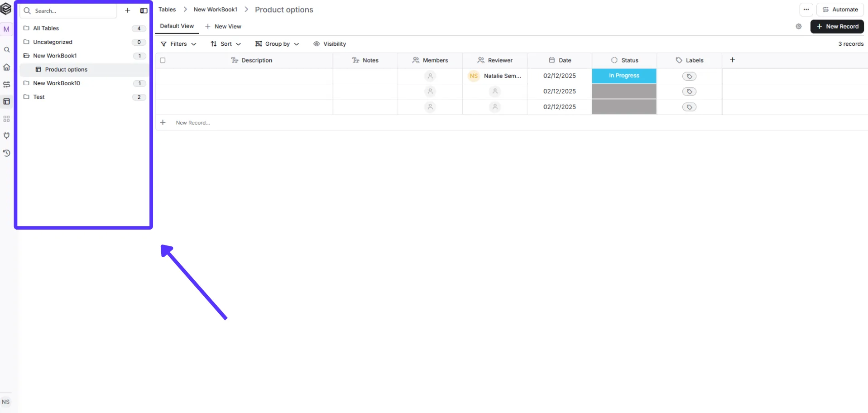
Task: Toggle Visibility column options
Action: pyautogui.click(x=330, y=44)
